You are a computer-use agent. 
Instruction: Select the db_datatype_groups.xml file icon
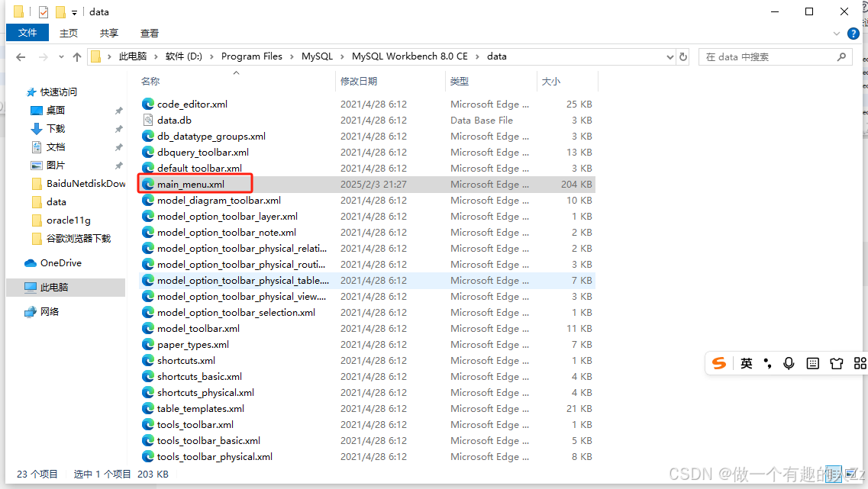coord(148,136)
